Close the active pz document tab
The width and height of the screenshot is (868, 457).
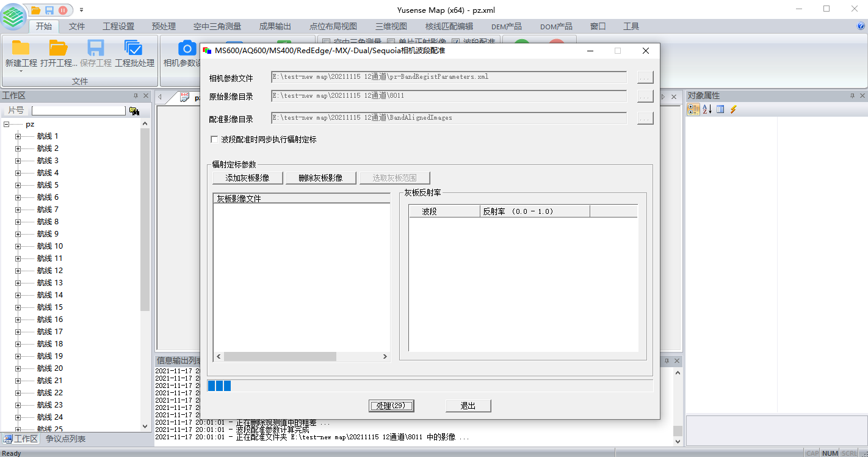[x=675, y=97]
